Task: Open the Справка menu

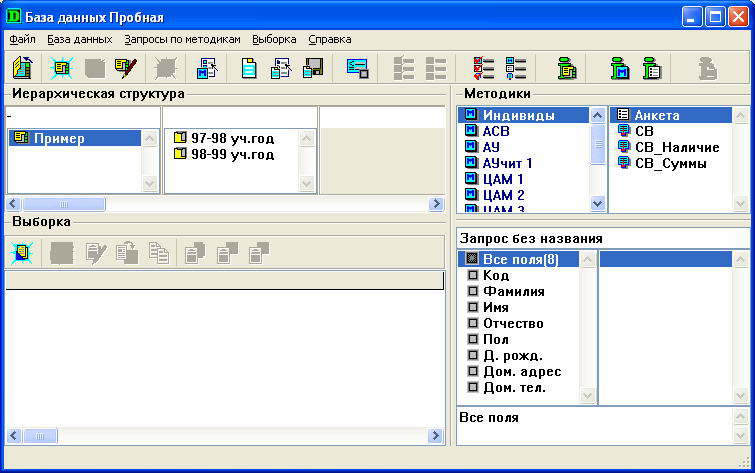Action: [330, 39]
